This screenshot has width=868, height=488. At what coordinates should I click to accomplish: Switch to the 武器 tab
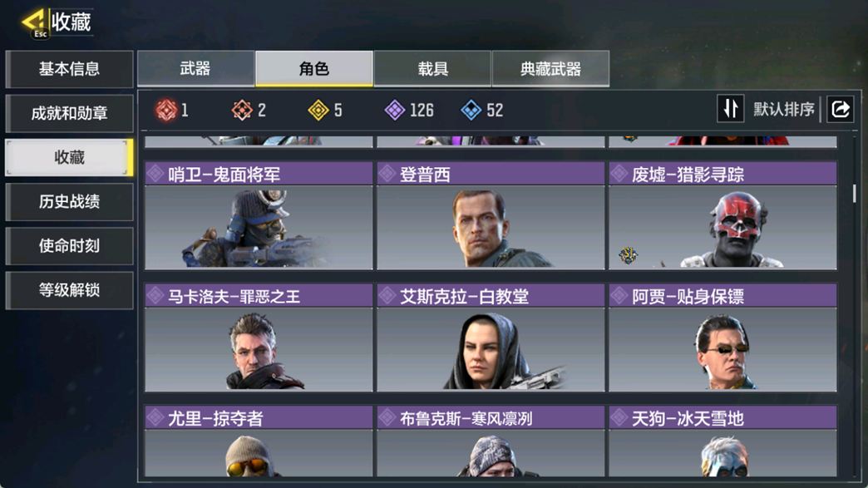(x=195, y=69)
